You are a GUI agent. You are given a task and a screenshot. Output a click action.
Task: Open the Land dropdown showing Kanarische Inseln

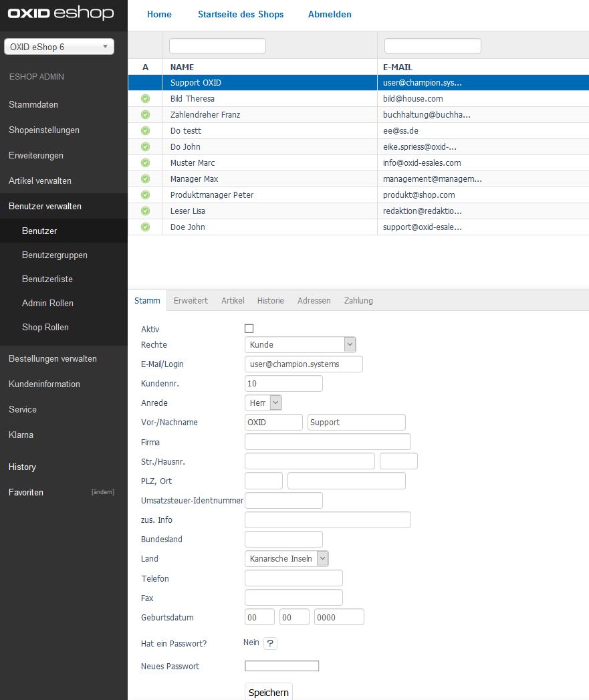pos(287,558)
